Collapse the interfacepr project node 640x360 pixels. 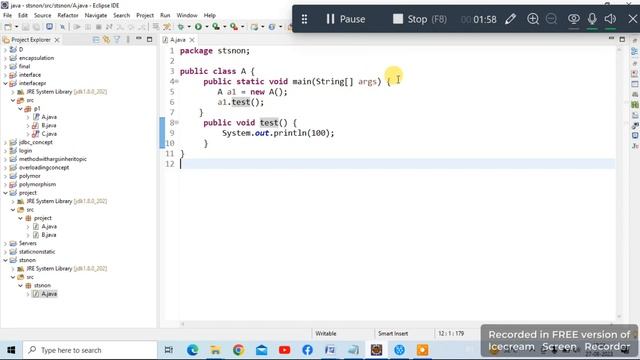coord(5,83)
